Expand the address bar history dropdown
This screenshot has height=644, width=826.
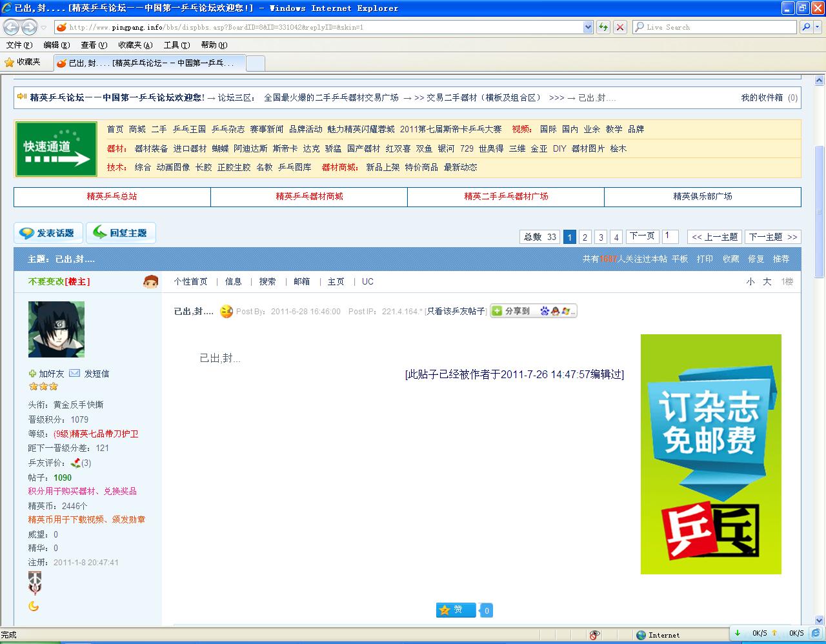[588, 27]
